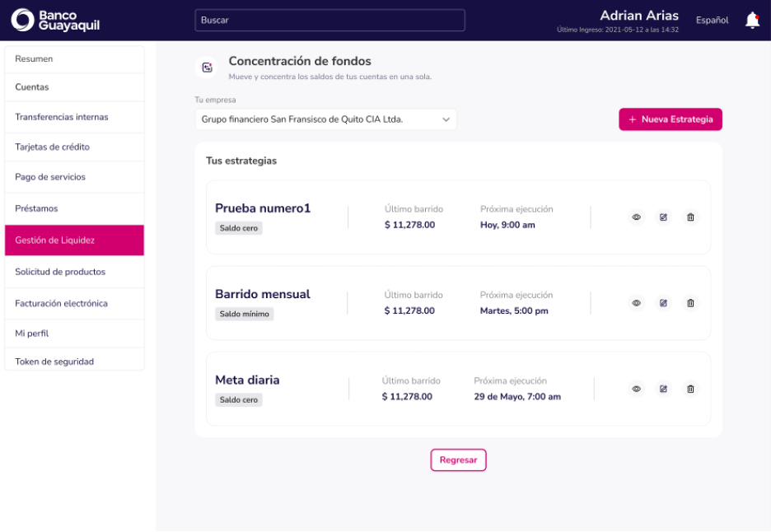Go to Transferencias internas in sidebar

74,117
